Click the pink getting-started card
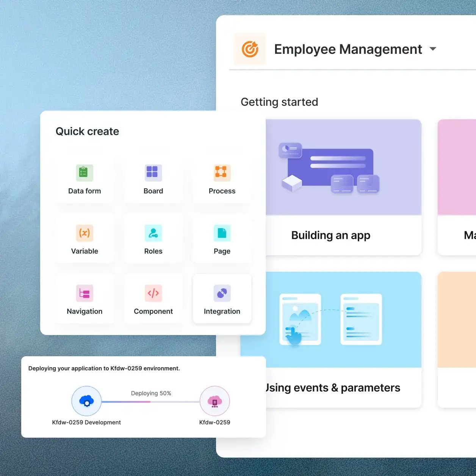The image size is (476, 476). (457, 187)
